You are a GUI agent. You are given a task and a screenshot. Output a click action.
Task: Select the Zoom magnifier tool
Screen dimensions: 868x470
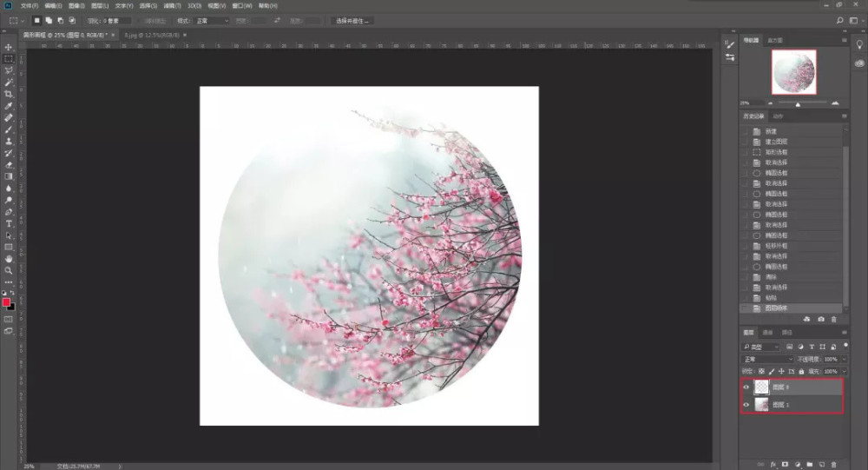[x=9, y=270]
